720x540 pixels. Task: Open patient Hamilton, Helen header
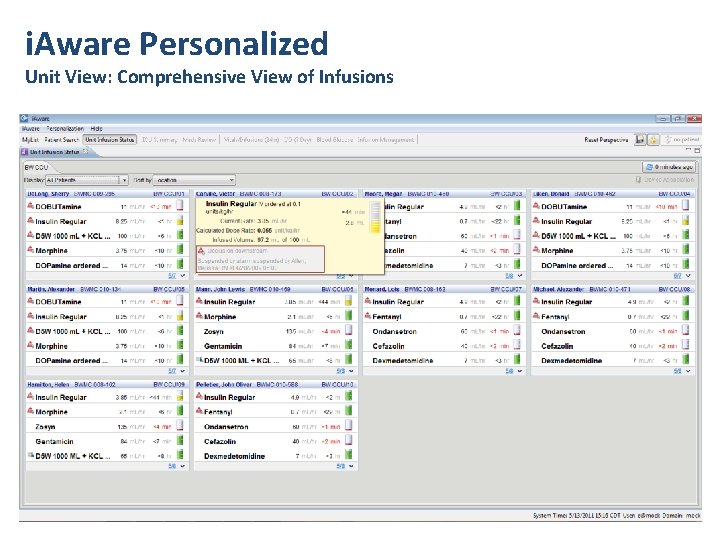[106, 384]
